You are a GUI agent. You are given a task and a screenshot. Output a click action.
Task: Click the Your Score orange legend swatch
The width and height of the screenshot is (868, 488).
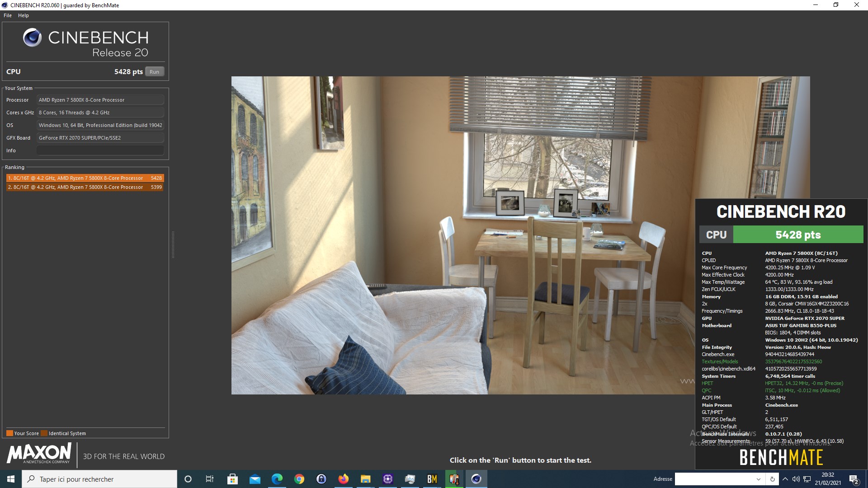(9, 433)
